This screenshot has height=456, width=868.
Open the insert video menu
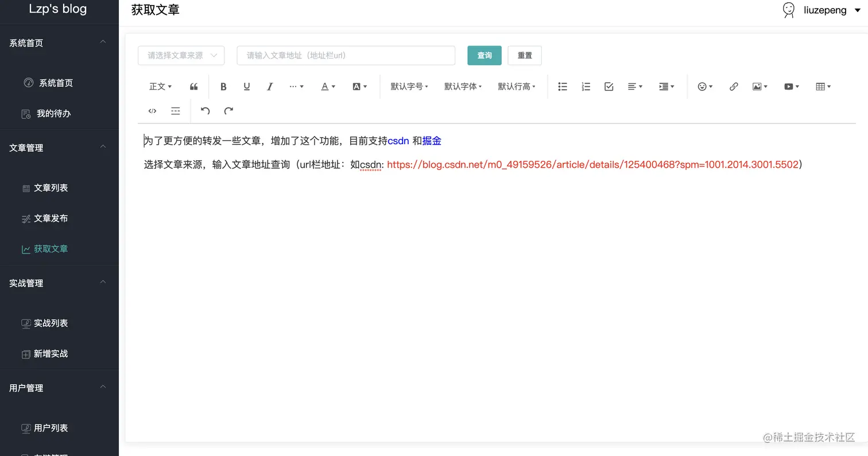click(792, 87)
